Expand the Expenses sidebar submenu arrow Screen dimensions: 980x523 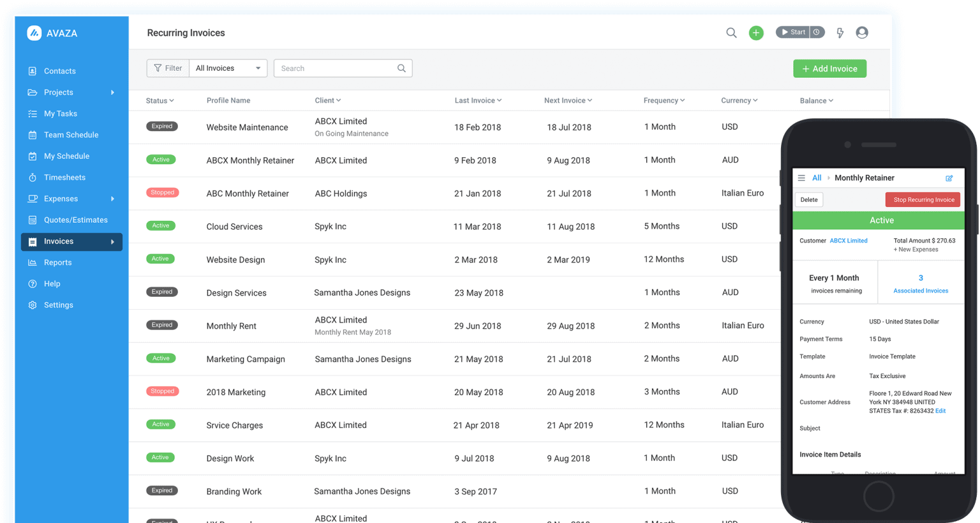(x=112, y=199)
